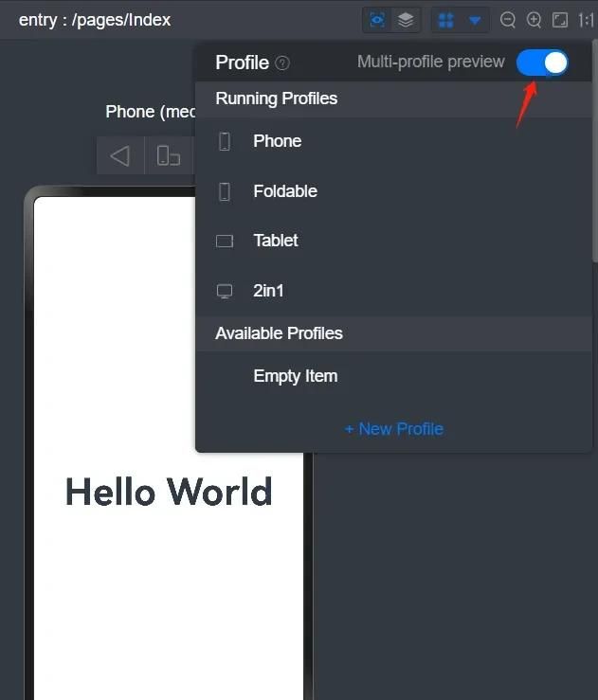Click the Hello World text in preview
Screen dimensions: 598x700
(x=169, y=491)
